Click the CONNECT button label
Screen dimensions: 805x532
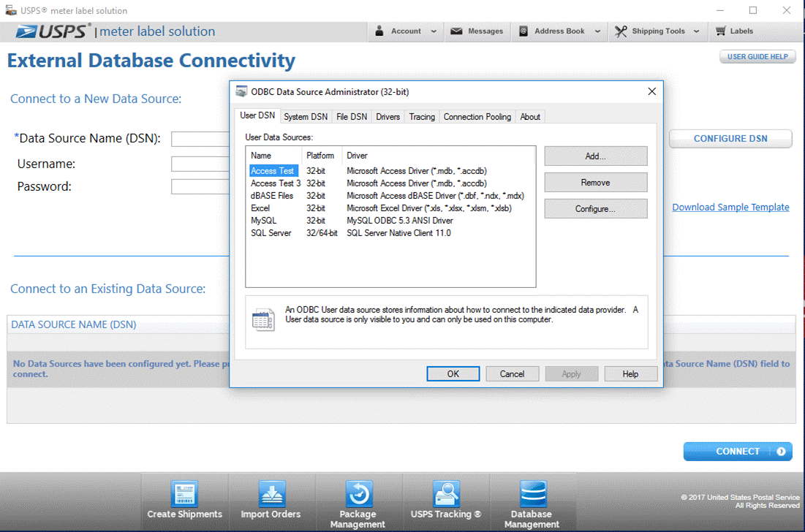tap(737, 452)
